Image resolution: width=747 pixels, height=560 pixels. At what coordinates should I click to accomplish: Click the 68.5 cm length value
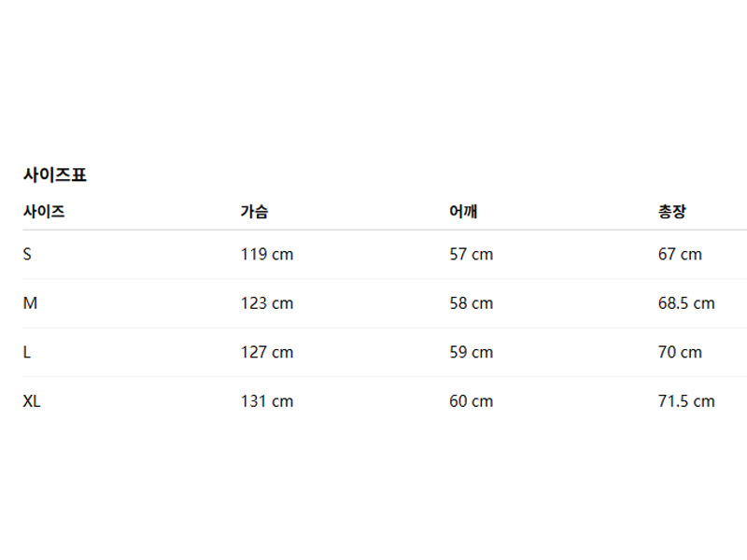[686, 303]
